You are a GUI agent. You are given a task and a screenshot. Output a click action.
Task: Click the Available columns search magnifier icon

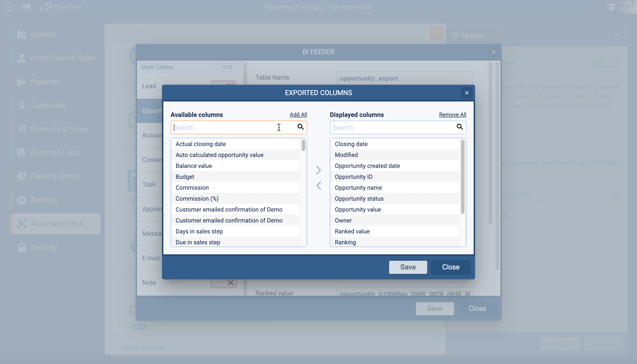(301, 127)
